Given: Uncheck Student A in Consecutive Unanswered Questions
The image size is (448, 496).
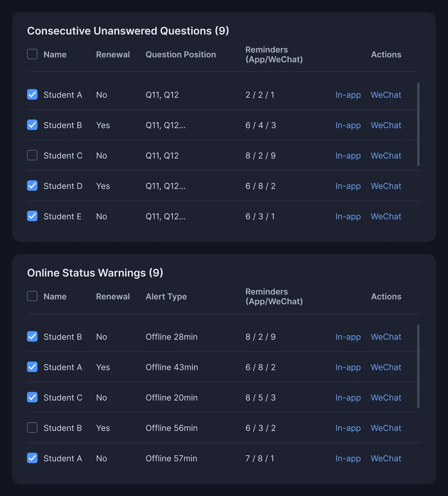Looking at the screenshot, I should 32,94.
